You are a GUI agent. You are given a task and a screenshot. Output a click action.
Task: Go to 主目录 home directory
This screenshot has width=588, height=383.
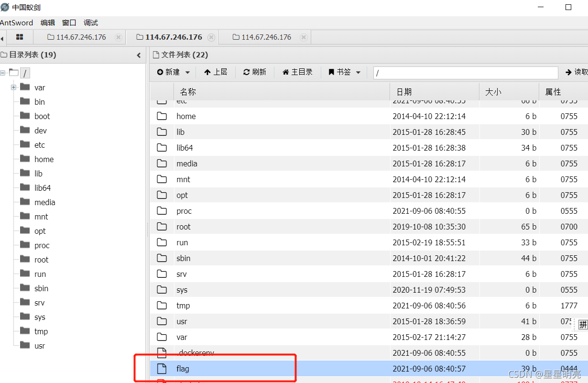pyautogui.click(x=297, y=72)
